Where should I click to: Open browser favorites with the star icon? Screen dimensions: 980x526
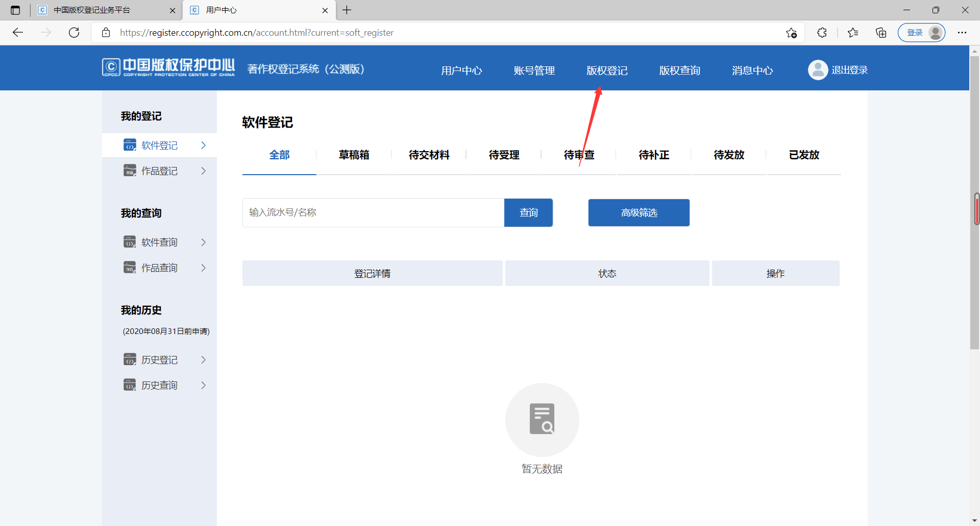pyautogui.click(x=853, y=32)
